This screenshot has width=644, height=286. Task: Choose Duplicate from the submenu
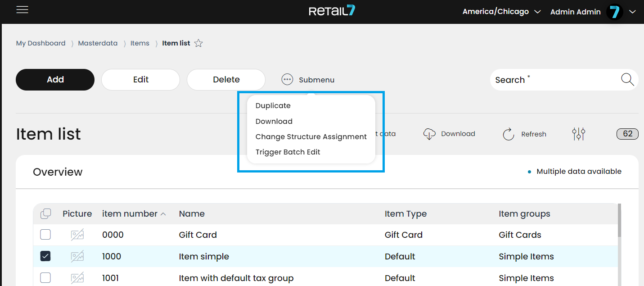273,106
